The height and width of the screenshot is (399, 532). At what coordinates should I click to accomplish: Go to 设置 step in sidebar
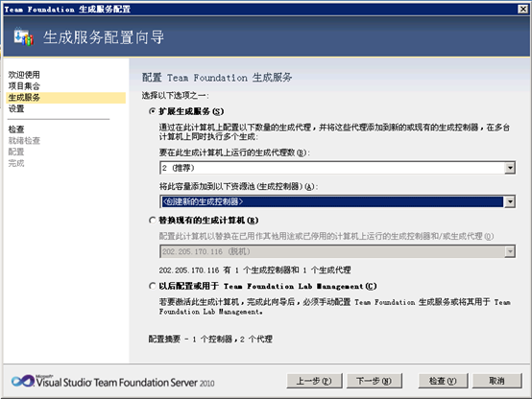16,108
